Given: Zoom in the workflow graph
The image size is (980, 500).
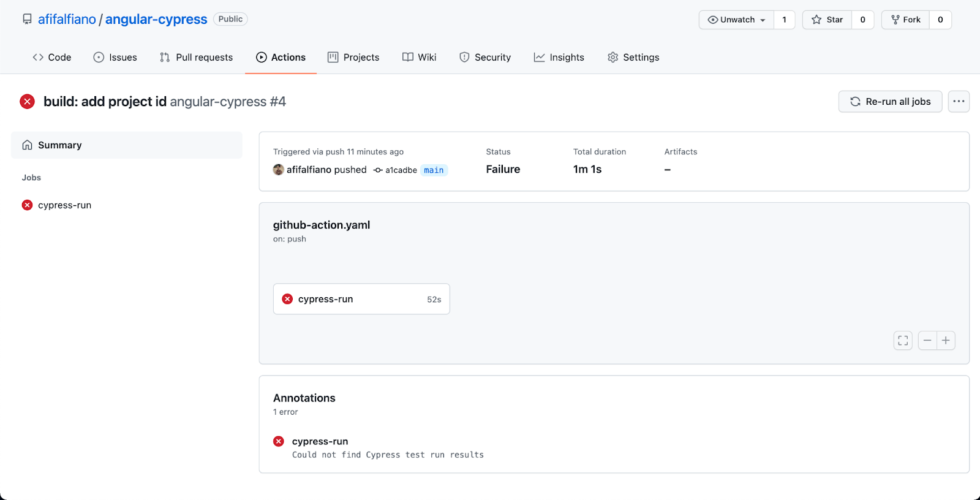Looking at the screenshot, I should click(x=946, y=341).
